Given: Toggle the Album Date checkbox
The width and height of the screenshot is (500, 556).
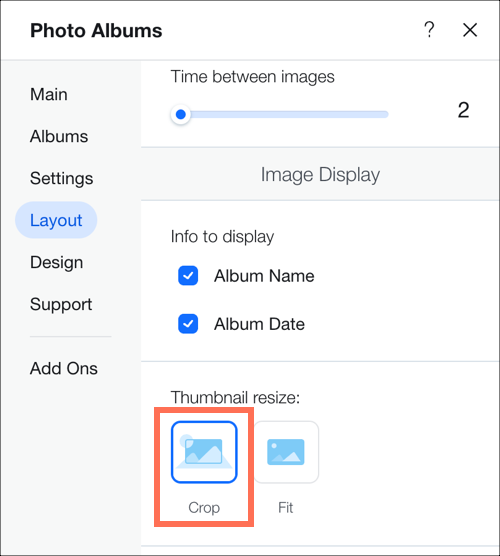Looking at the screenshot, I should 188,324.
